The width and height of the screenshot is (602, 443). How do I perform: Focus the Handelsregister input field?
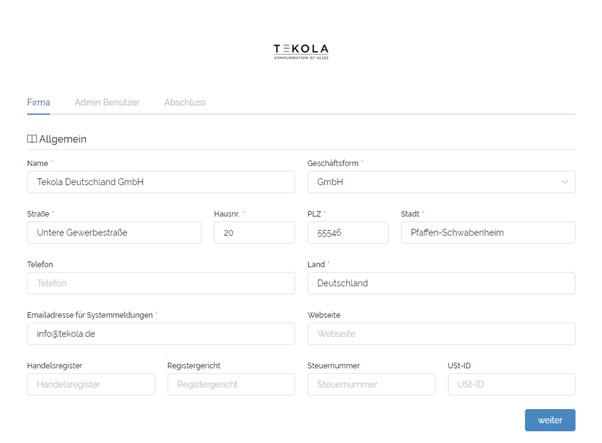[x=91, y=384]
